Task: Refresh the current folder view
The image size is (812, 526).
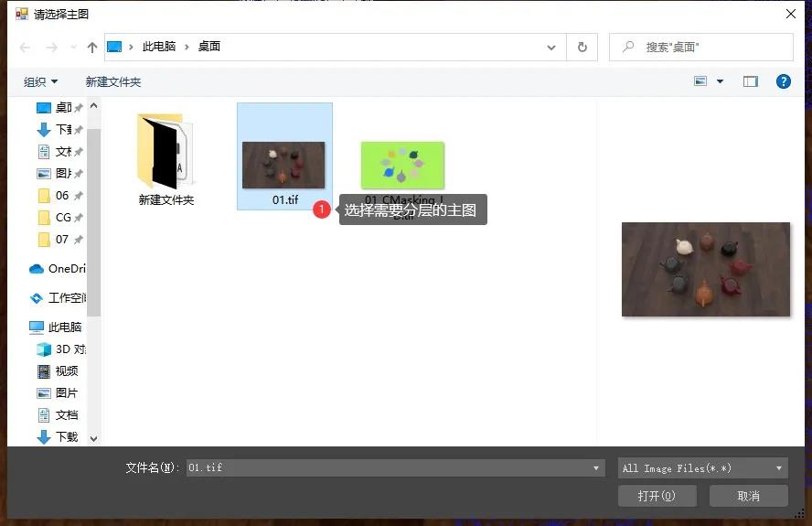Action: pyautogui.click(x=582, y=47)
